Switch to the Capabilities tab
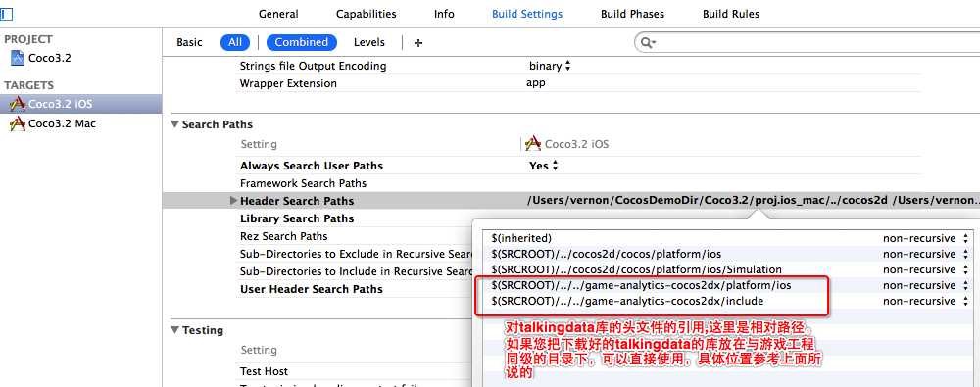This screenshot has height=387, width=980. coord(366,14)
